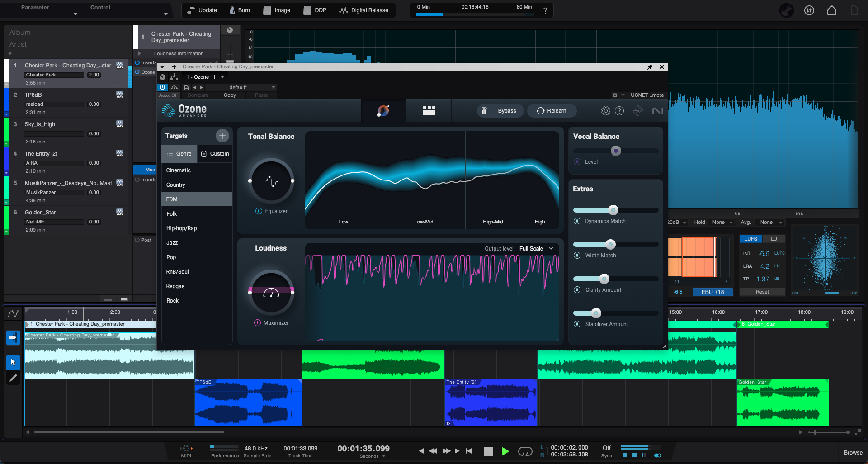Image resolution: width=868 pixels, height=464 pixels.
Task: Click the EBU +18 scale button
Action: [x=713, y=292]
